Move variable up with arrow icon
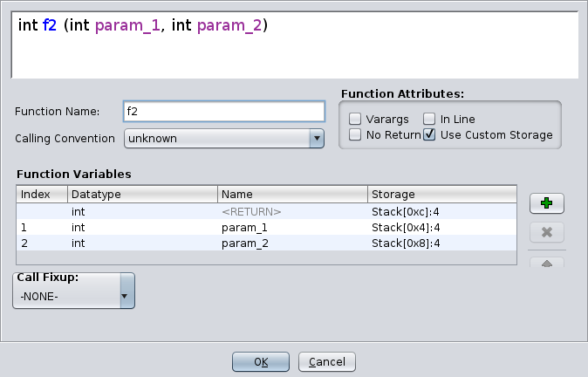Screen dimensions: 588x377 547,263
